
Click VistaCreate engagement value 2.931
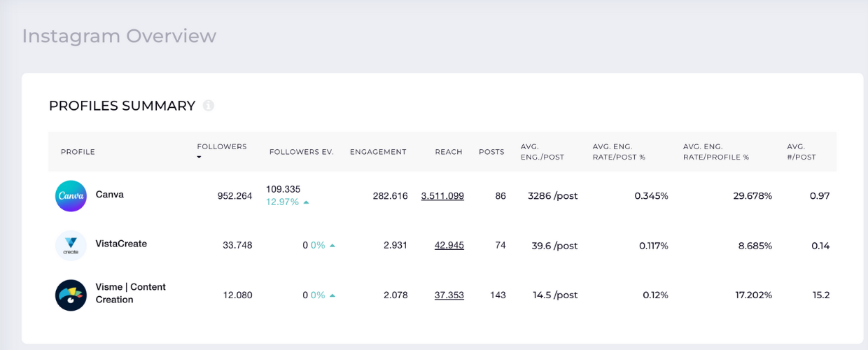click(395, 246)
